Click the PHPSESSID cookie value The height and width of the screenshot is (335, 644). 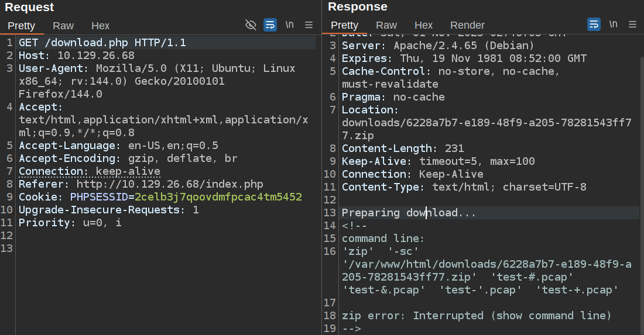(x=218, y=197)
